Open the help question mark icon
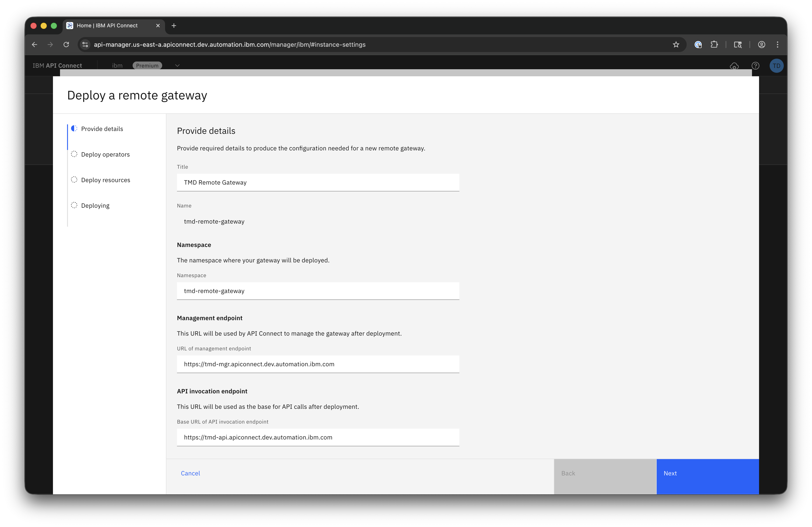This screenshot has width=812, height=527. [755, 66]
